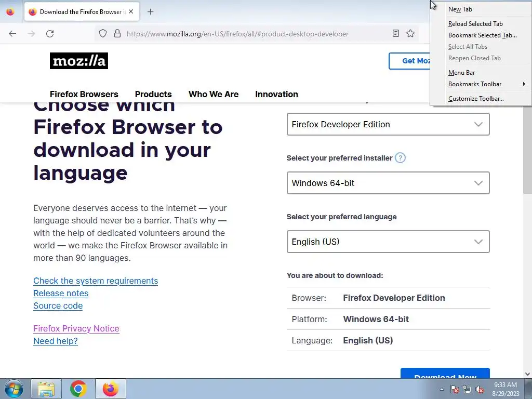This screenshot has height=399, width=532.
Task: Open the tracking protection shield icon
Action: (103, 33)
